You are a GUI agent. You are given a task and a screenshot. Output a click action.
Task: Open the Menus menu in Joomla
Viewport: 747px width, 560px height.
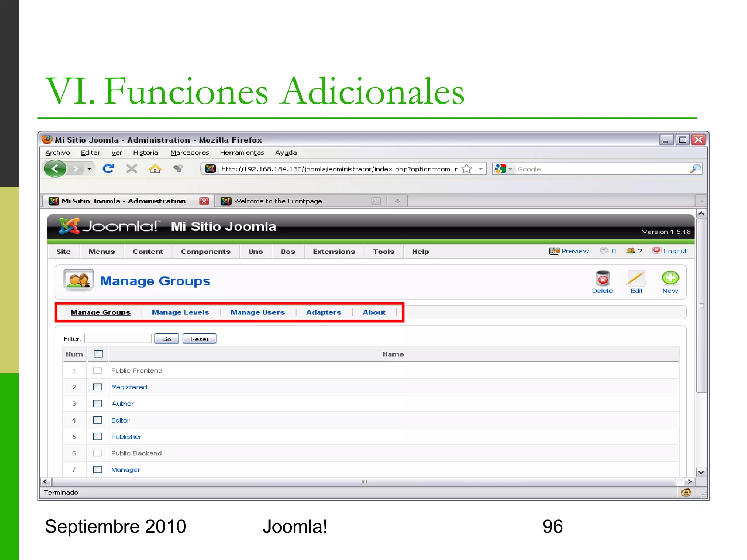pyautogui.click(x=101, y=252)
